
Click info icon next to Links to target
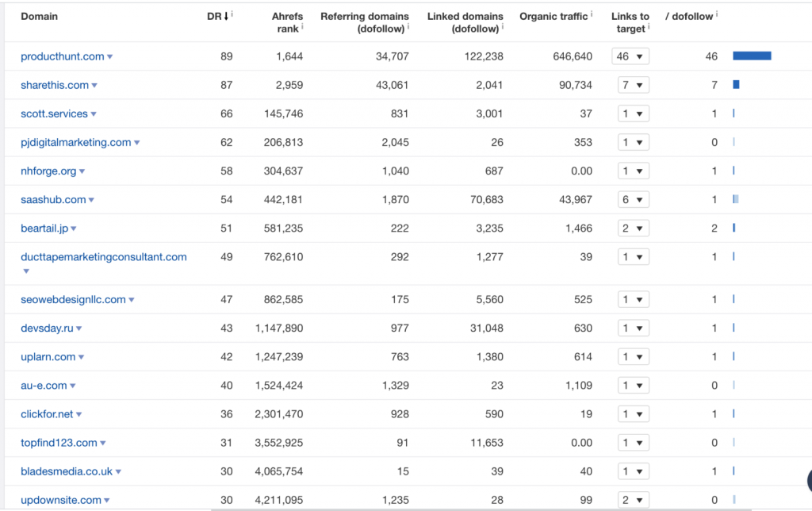pyautogui.click(x=649, y=26)
